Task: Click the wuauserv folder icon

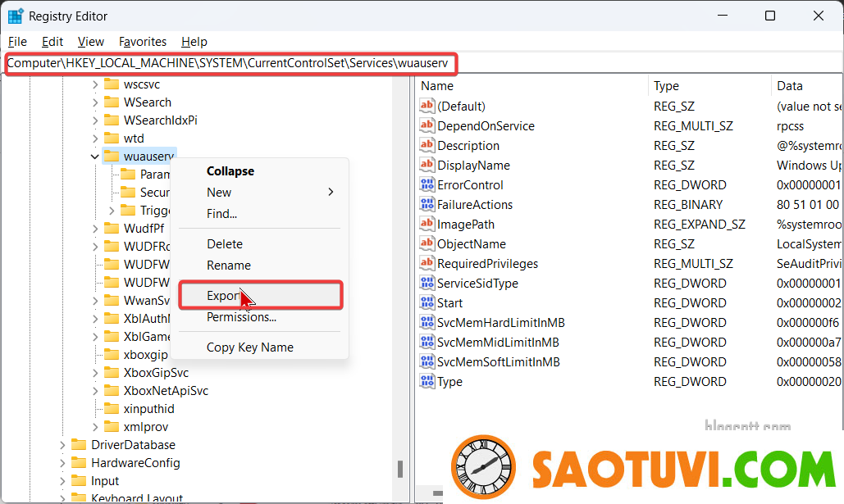Action: pos(112,156)
